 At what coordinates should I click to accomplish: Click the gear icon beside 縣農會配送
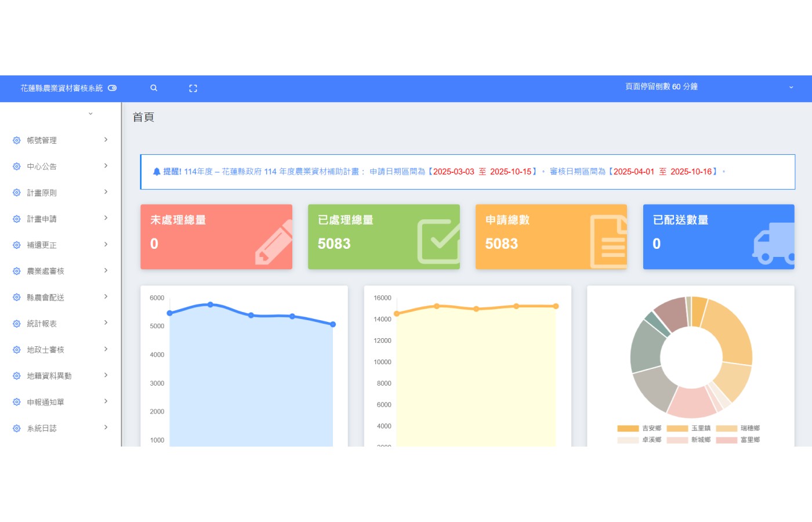click(16, 297)
